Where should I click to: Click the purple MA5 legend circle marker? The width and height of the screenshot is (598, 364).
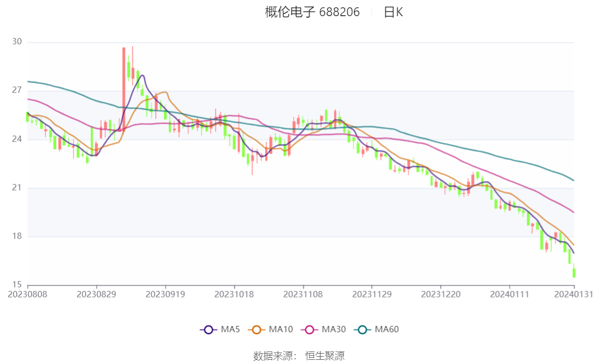coord(209,330)
